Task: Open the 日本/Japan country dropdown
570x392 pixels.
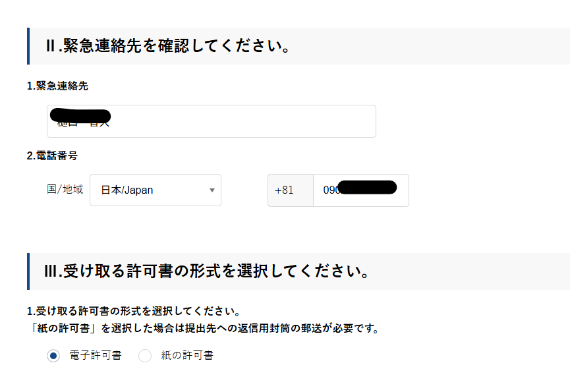Action: tap(155, 190)
